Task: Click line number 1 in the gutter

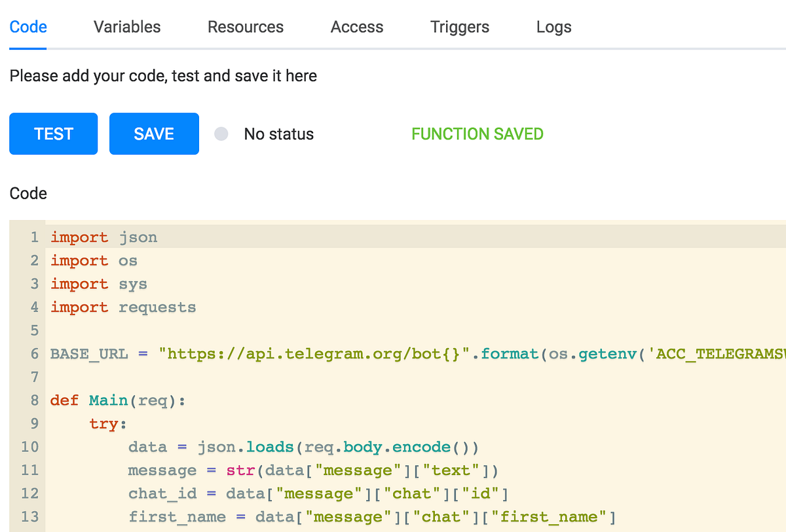Action: point(34,237)
